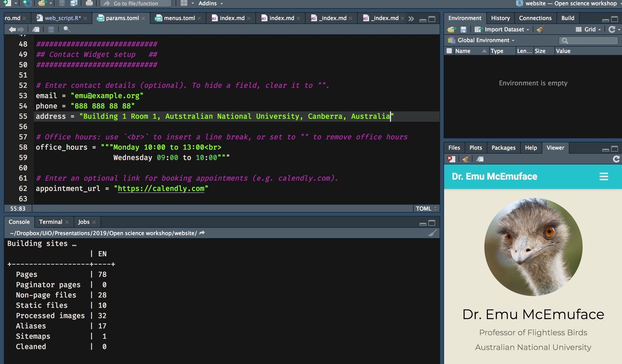622x364 pixels.
Task: Remove the current Viewer item with red X
Action: click(451, 159)
